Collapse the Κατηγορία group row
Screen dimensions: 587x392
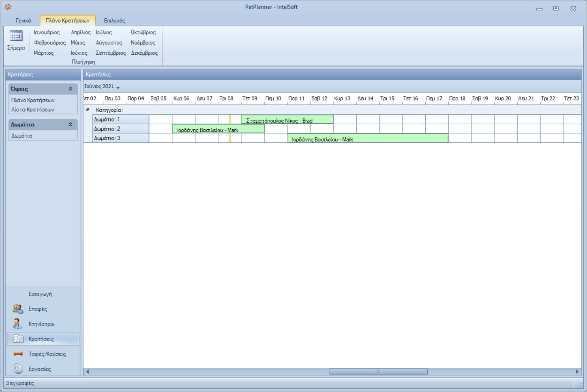[x=87, y=109]
